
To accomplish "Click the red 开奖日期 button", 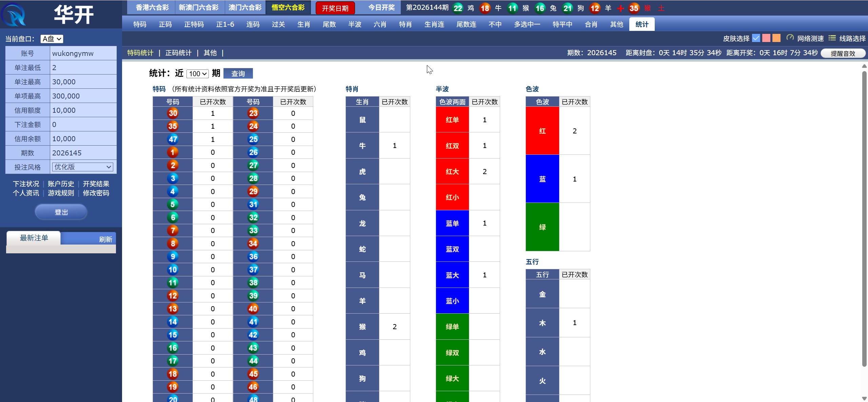I will [x=335, y=8].
